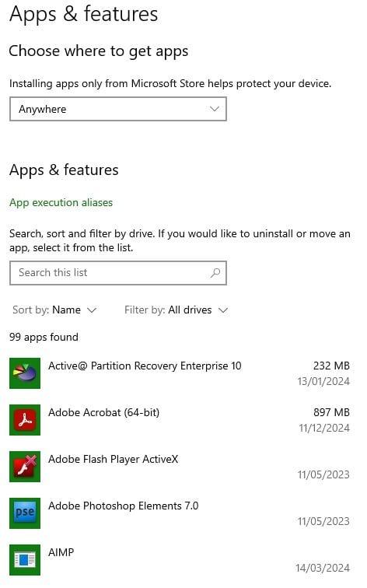
Task: Open the Filter by All drives dropdown
Action: (177, 310)
